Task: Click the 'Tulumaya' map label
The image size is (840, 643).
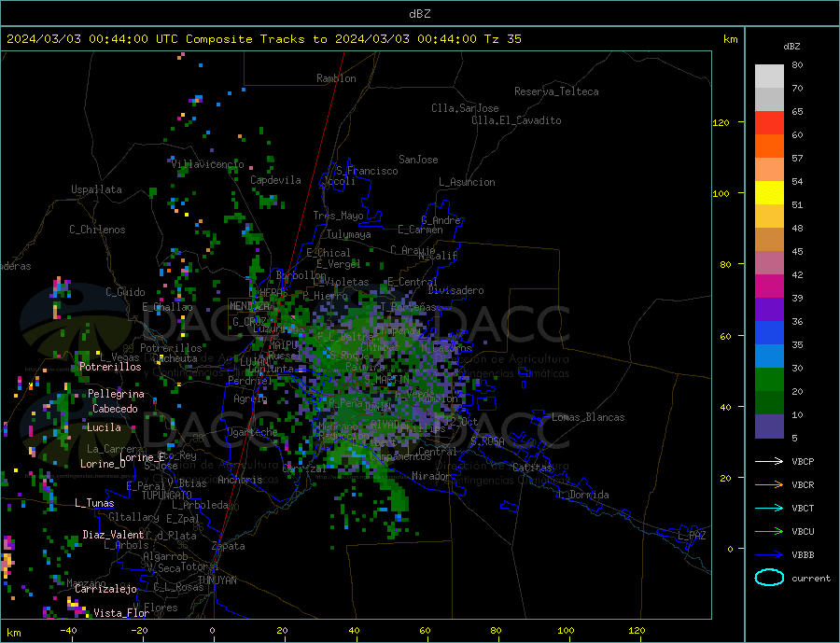Action: [348, 234]
